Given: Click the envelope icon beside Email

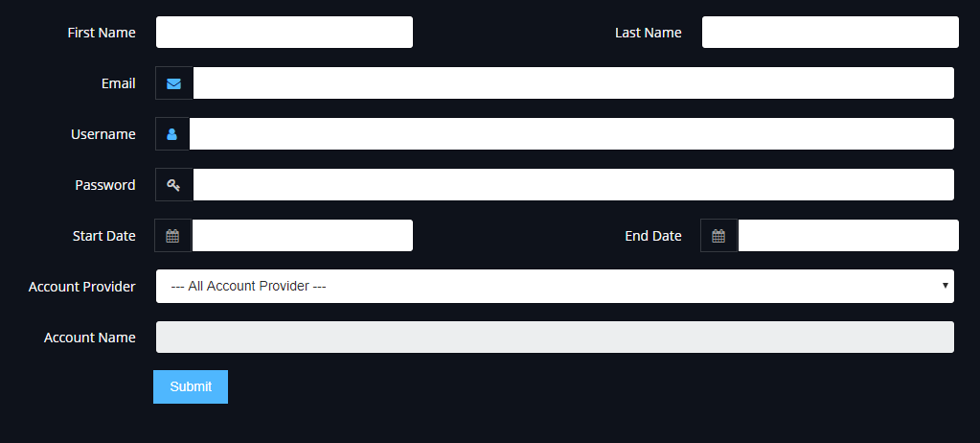Looking at the screenshot, I should tap(173, 83).
